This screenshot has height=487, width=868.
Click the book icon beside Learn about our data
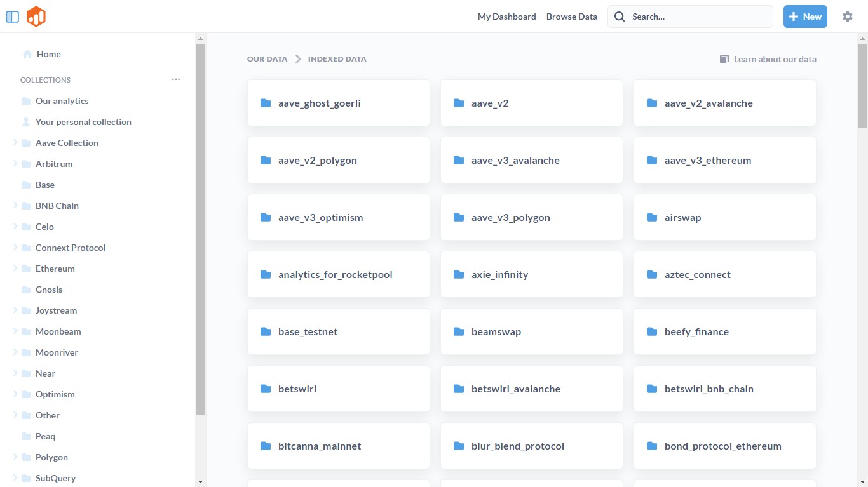pyautogui.click(x=724, y=59)
